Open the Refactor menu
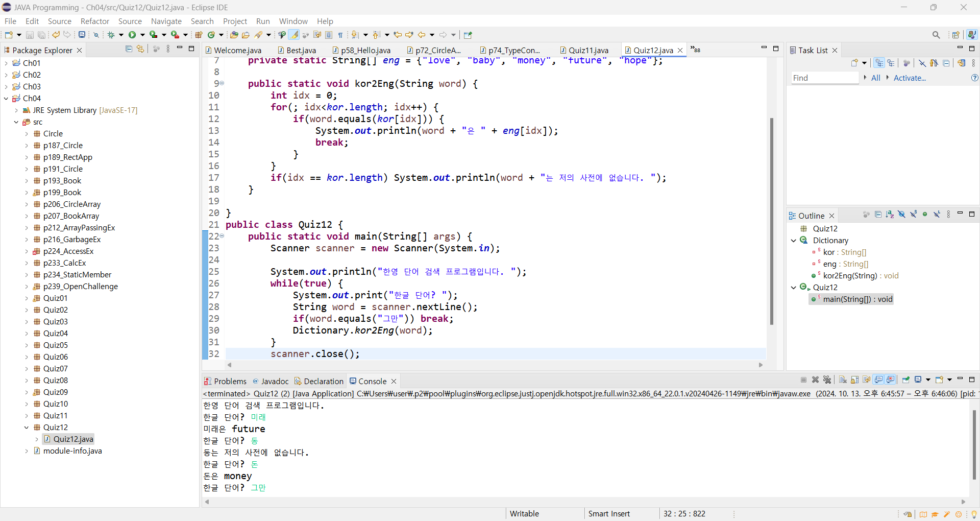This screenshot has height=521, width=980. 95,21
